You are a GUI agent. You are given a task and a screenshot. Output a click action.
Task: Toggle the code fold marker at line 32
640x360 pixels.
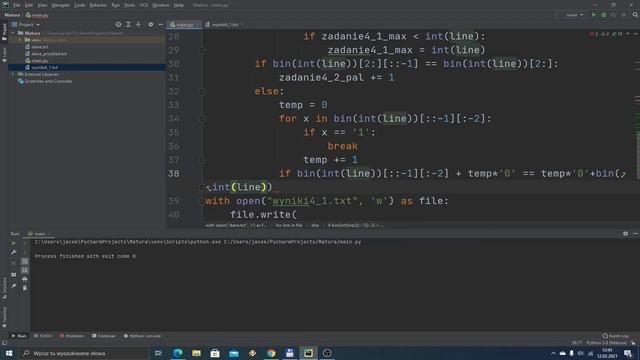(x=202, y=91)
